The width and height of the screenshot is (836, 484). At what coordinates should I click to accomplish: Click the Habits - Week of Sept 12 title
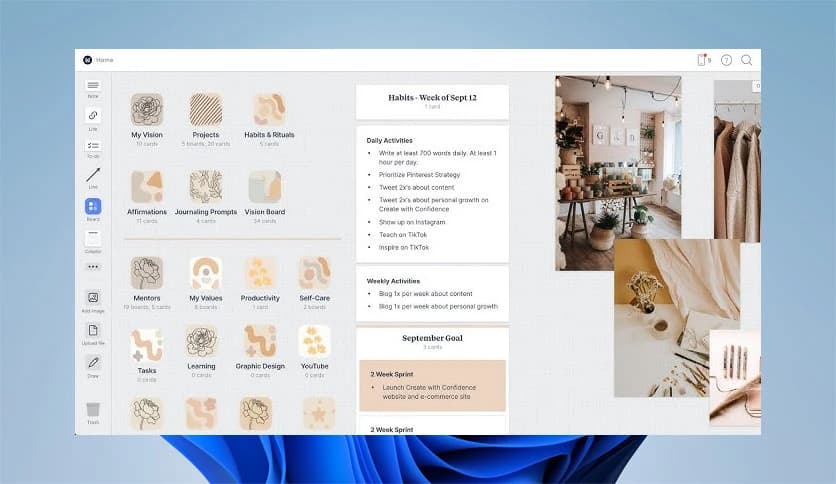point(432,98)
